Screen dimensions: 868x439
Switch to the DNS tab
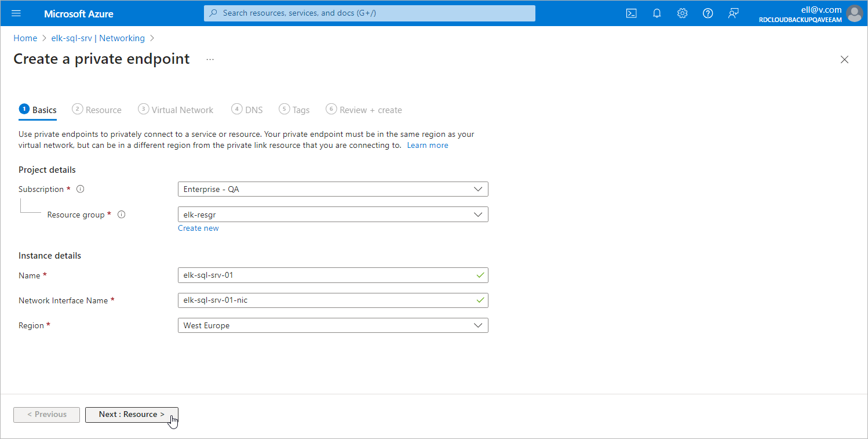pos(247,110)
